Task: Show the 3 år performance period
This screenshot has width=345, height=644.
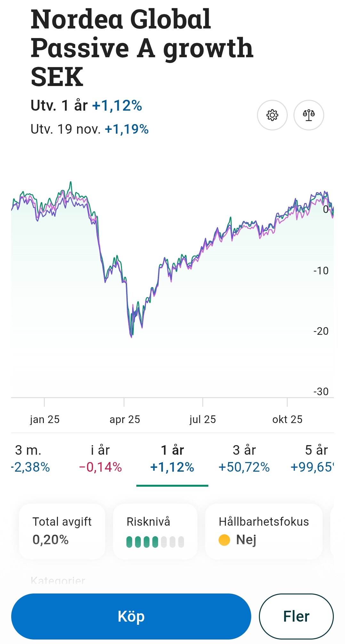Action: click(244, 459)
